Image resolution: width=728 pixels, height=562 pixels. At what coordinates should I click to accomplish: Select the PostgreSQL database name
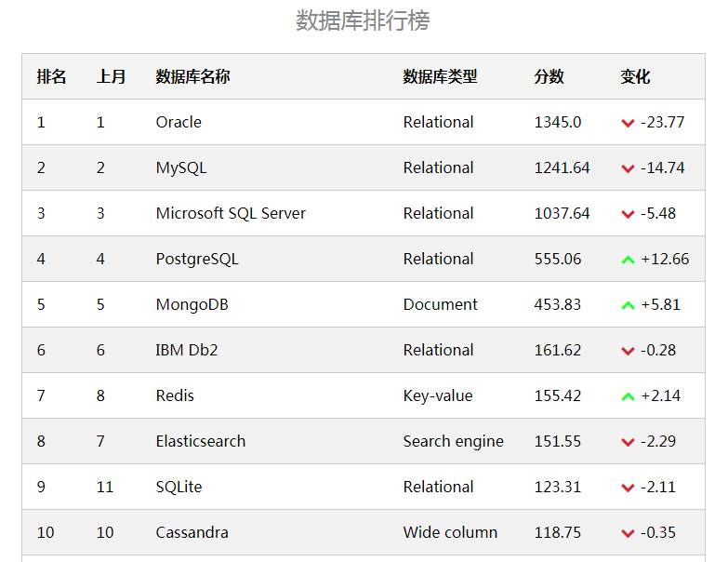pos(197,259)
